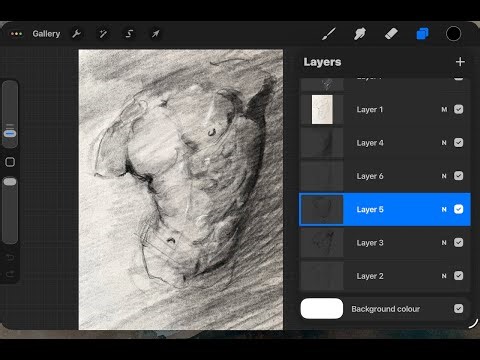Open the Adjustments magic wand menu

click(103, 34)
